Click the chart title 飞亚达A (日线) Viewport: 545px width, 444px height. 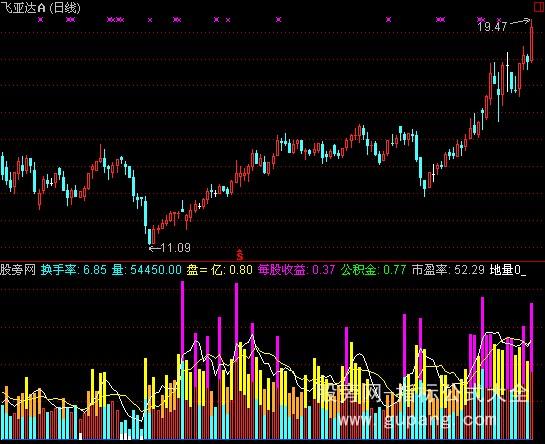40,8
